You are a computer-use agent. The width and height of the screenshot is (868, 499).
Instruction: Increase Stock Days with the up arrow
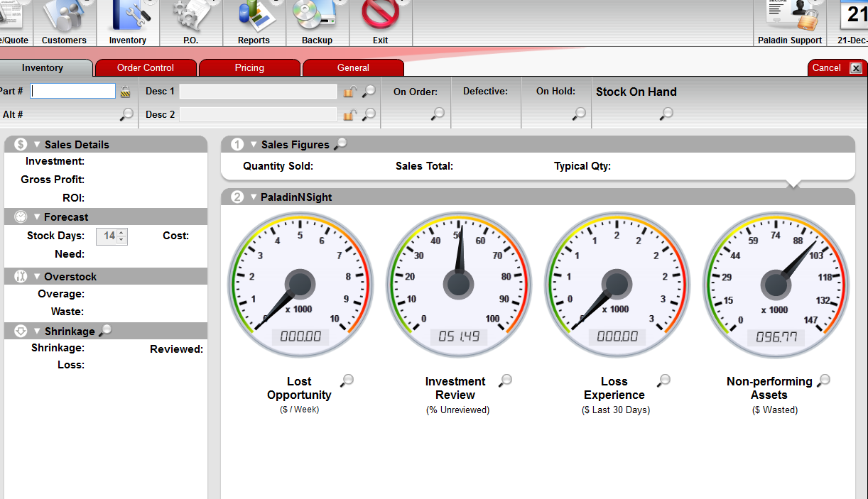121,232
